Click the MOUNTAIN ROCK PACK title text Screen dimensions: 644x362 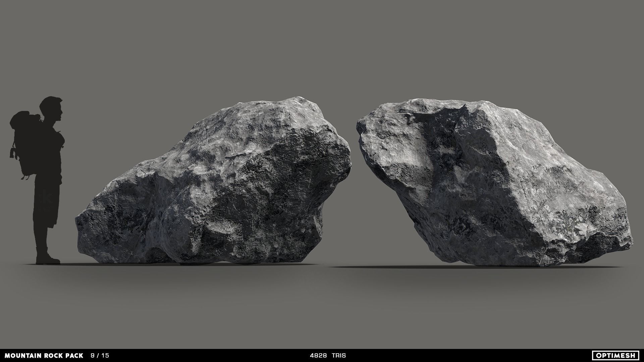pyautogui.click(x=44, y=356)
